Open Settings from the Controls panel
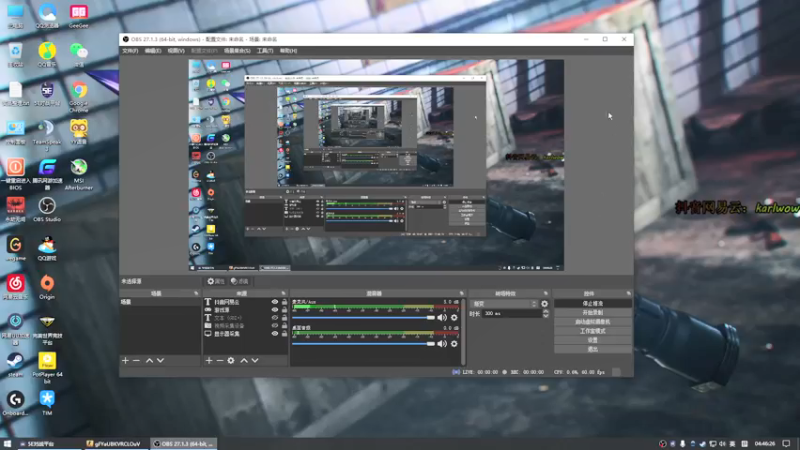The image size is (800, 450). (593, 340)
